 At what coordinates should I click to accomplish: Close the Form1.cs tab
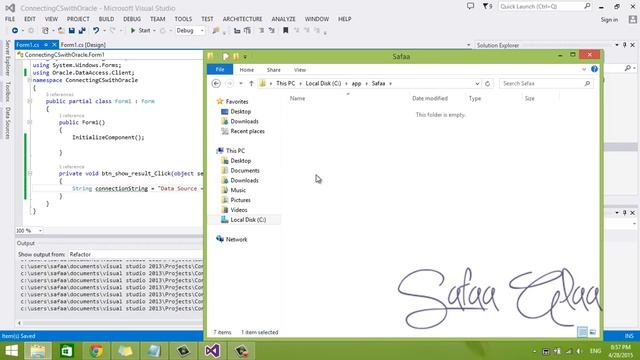[x=54, y=45]
